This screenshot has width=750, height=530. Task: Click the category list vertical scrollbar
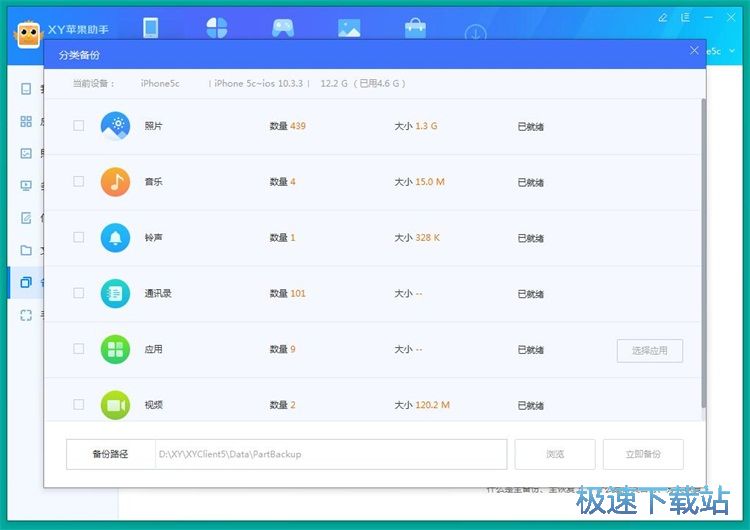703,250
